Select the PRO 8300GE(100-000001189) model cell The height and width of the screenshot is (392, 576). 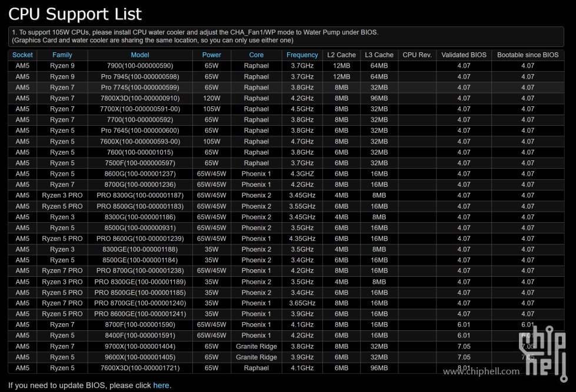click(x=140, y=282)
